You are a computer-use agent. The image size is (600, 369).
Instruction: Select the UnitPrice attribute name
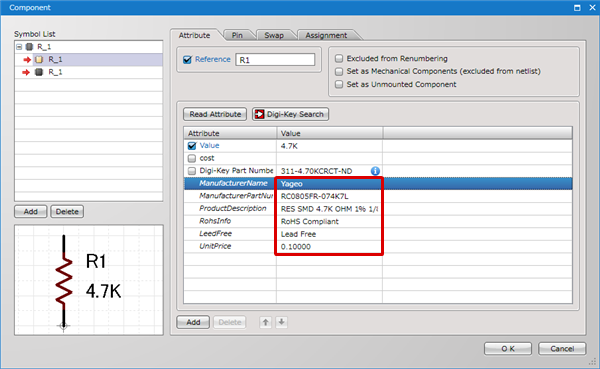point(215,246)
